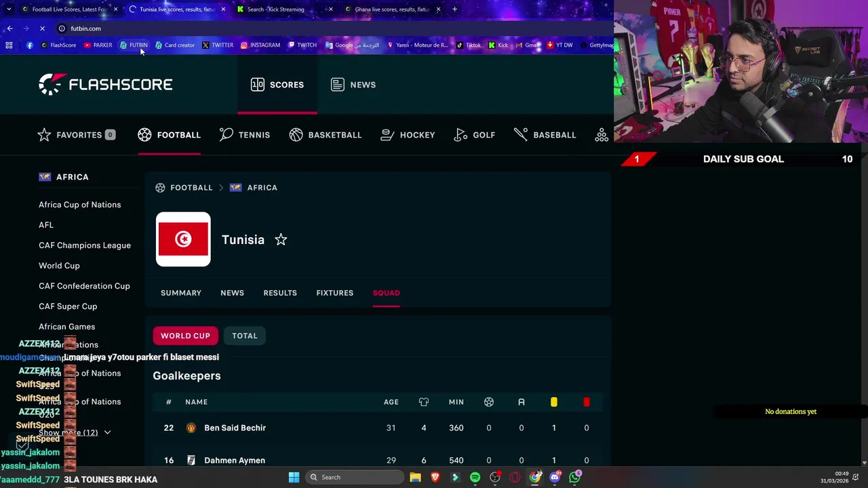This screenshot has height=488, width=868.
Task: Add Tunisia to favorites with the star
Action: coord(281,239)
